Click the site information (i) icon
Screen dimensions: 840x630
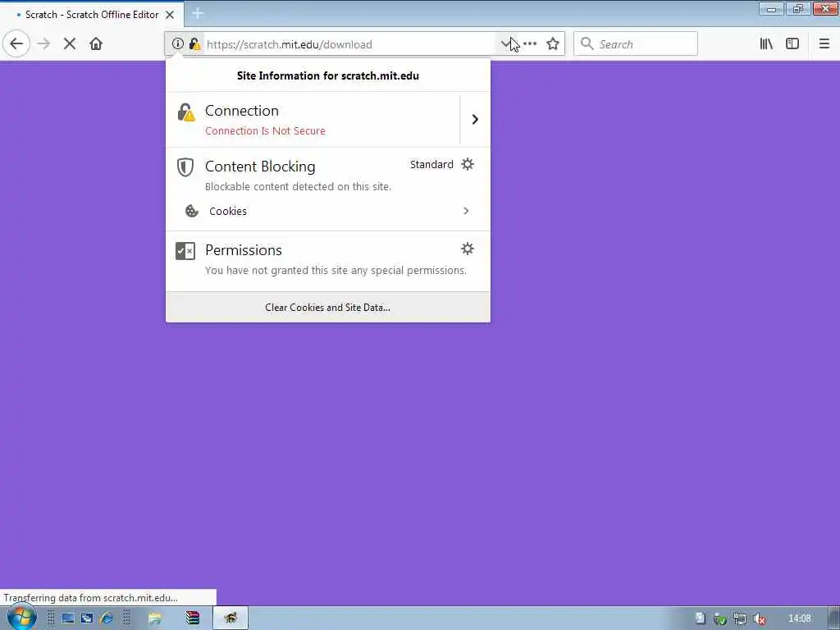[177, 44]
